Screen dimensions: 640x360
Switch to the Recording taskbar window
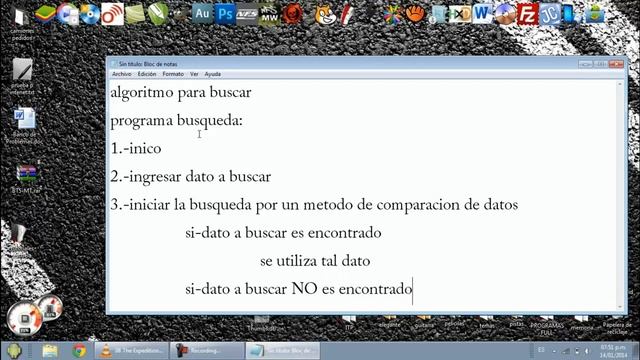pos(207,351)
